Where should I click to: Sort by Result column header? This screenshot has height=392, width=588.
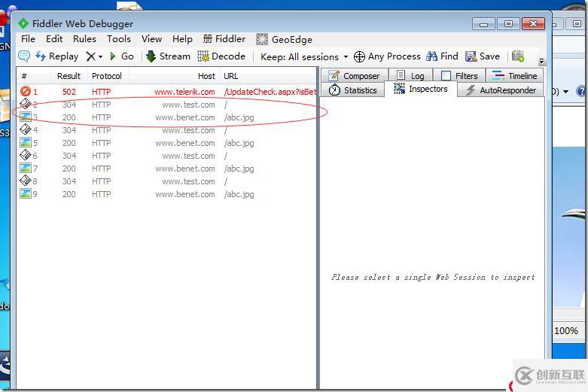pyautogui.click(x=69, y=76)
